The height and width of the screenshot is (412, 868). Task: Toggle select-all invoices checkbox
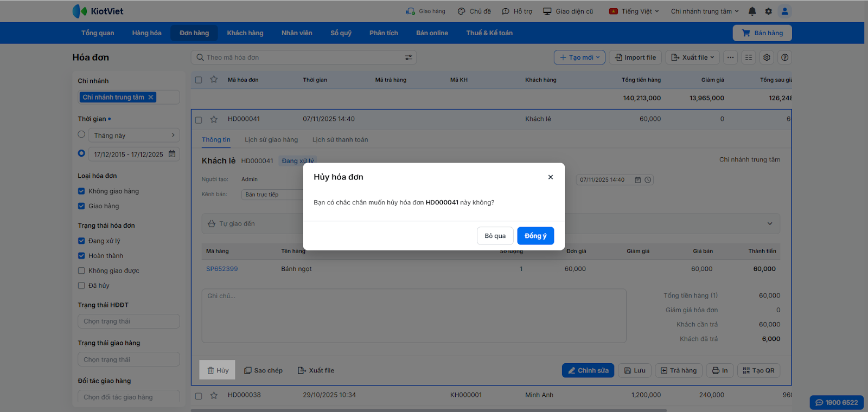(x=199, y=80)
